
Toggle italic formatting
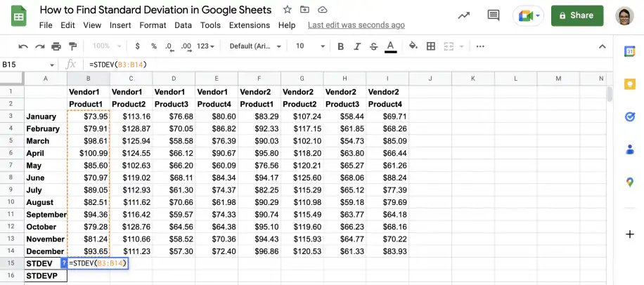357,46
